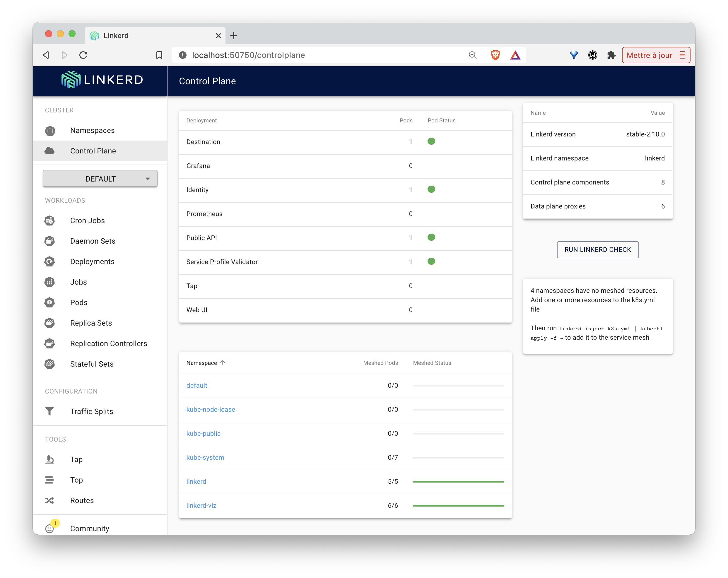728x578 pixels.
Task: Click the Control Plane cloud icon
Action: click(50, 151)
